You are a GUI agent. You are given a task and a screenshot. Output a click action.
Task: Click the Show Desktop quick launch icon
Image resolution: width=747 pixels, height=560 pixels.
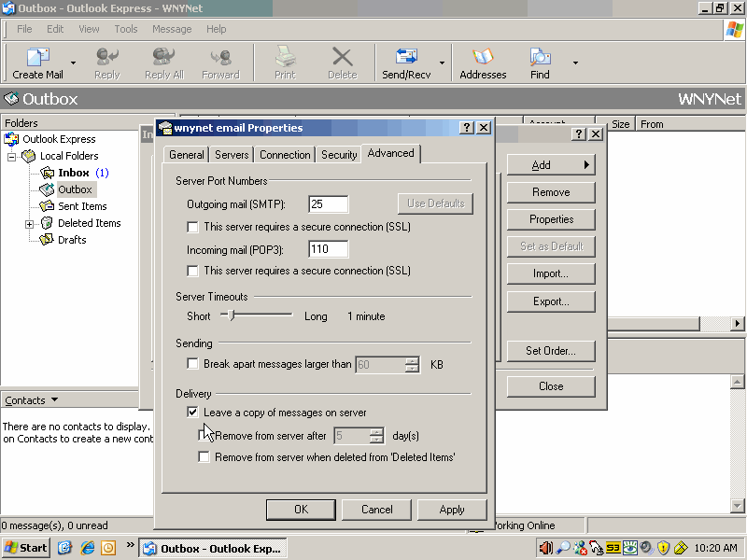pos(65,548)
